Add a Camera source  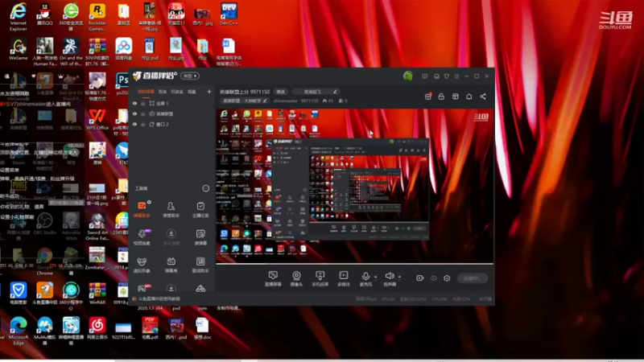pyautogui.click(x=296, y=278)
